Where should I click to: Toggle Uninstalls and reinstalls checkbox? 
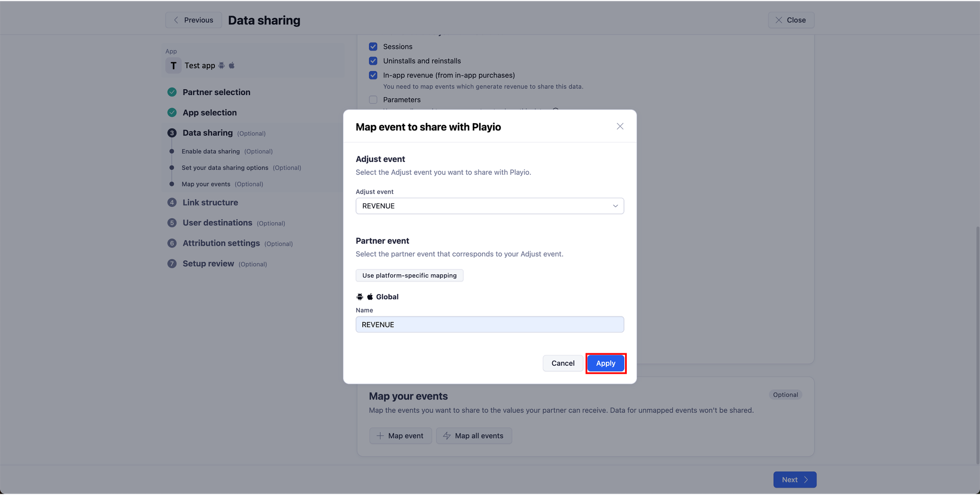click(373, 61)
